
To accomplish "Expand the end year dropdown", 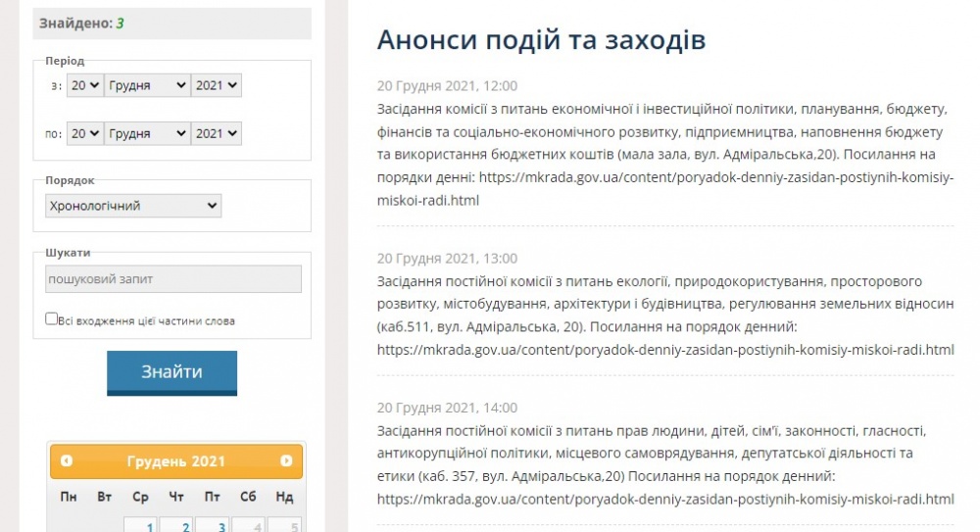I will 216,133.
